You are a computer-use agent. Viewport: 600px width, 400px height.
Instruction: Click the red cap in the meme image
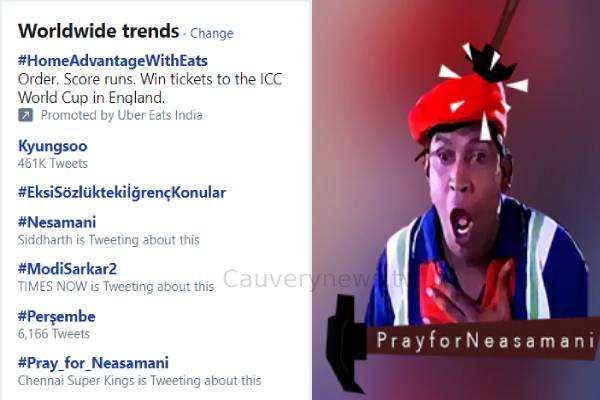pos(457,107)
